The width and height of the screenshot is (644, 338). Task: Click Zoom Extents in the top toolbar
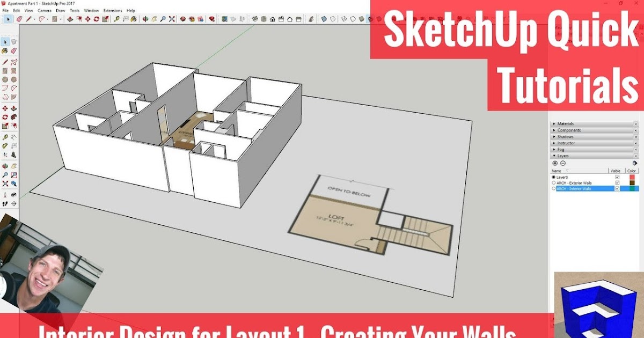pos(172,19)
